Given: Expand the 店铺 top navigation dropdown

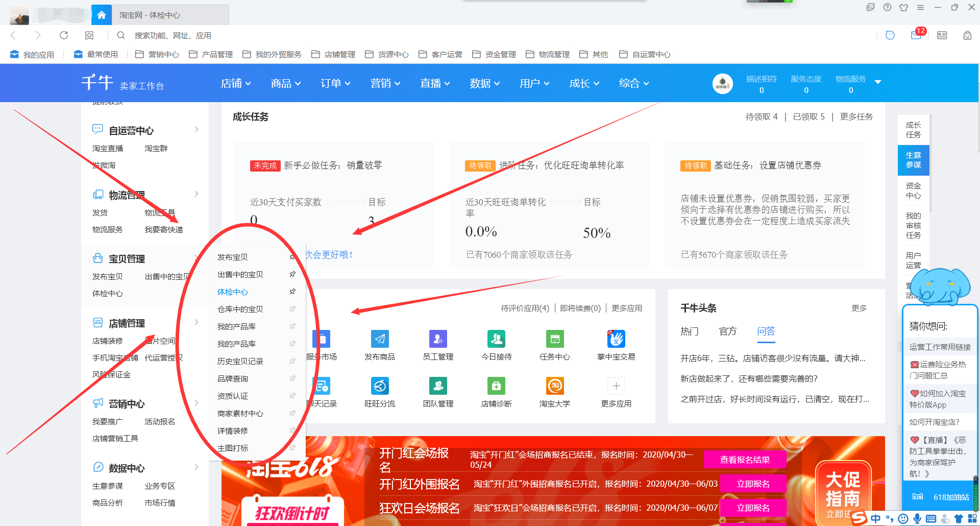Looking at the screenshot, I should click(x=236, y=83).
